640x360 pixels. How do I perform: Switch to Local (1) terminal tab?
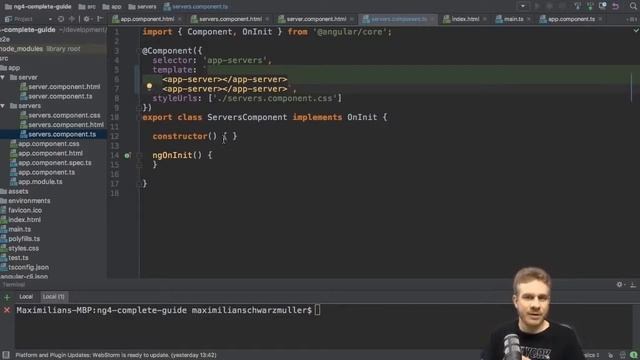pos(53,297)
